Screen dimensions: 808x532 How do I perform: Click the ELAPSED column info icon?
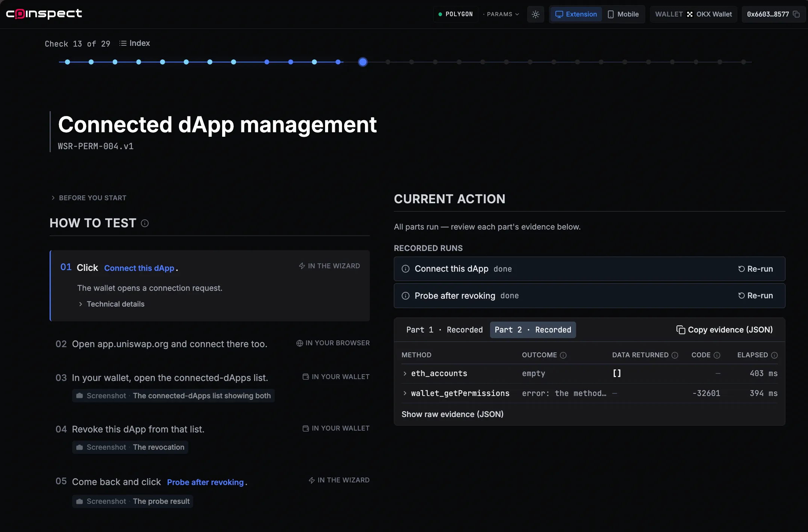774,355
